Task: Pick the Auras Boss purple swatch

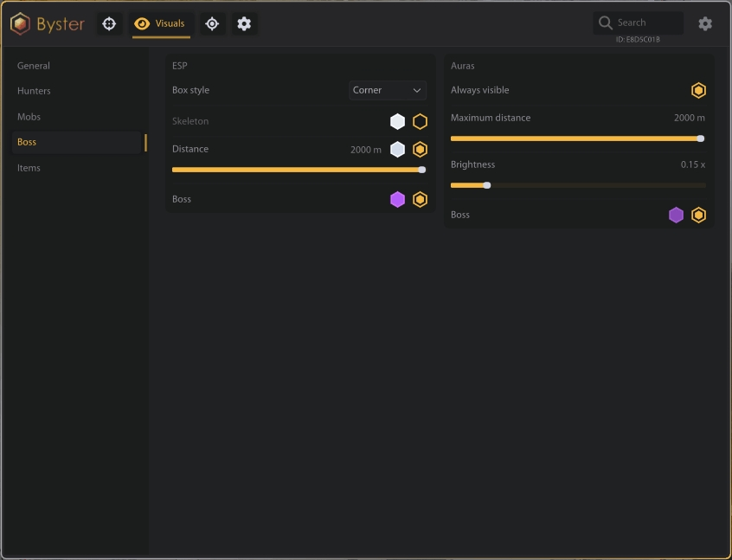Action: click(676, 215)
